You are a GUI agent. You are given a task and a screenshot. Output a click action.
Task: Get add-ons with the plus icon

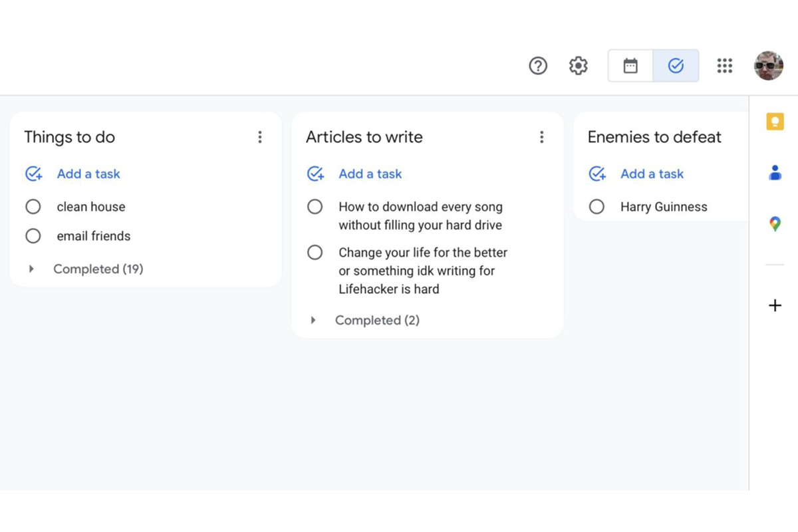[775, 306]
